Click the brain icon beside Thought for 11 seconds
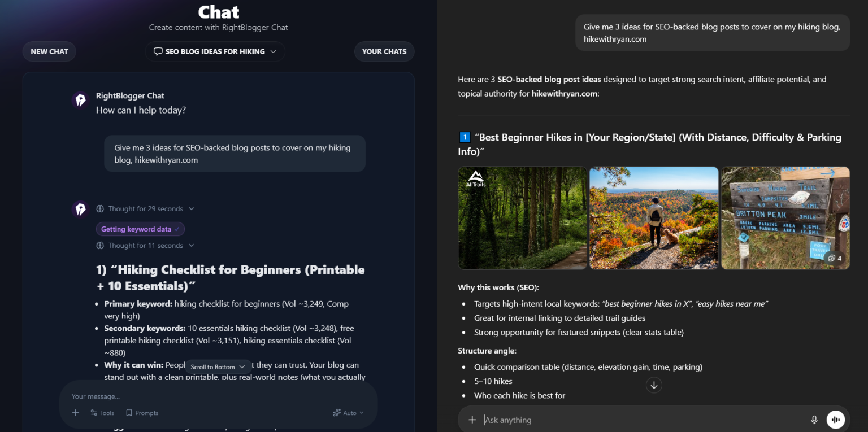 pos(100,246)
